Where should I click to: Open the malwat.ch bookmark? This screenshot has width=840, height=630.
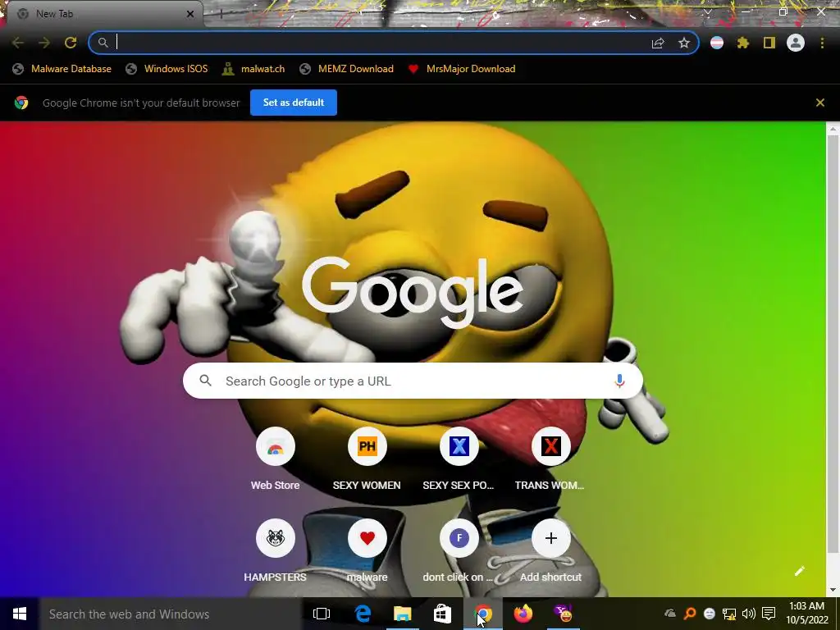click(253, 69)
